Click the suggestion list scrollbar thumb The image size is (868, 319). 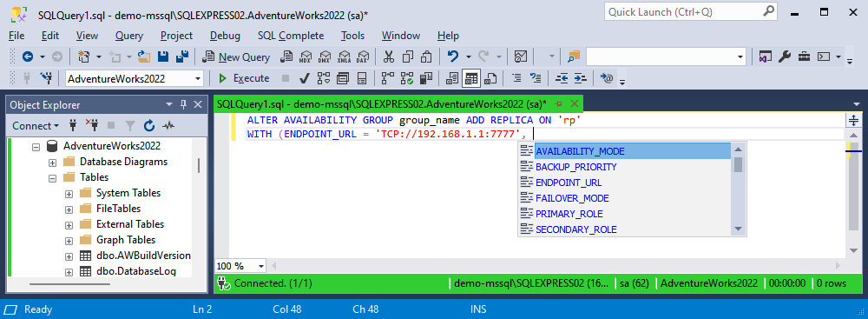coord(738,165)
